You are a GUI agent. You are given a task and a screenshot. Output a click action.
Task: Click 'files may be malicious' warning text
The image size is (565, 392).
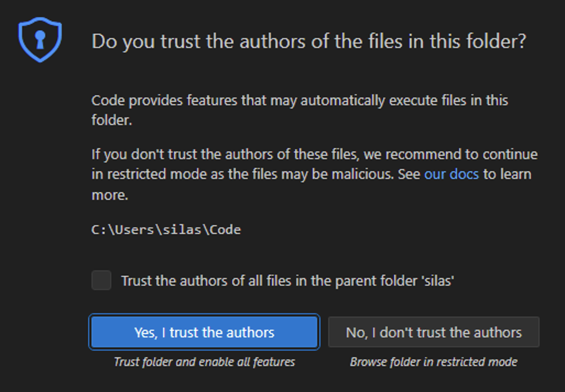[341, 174]
